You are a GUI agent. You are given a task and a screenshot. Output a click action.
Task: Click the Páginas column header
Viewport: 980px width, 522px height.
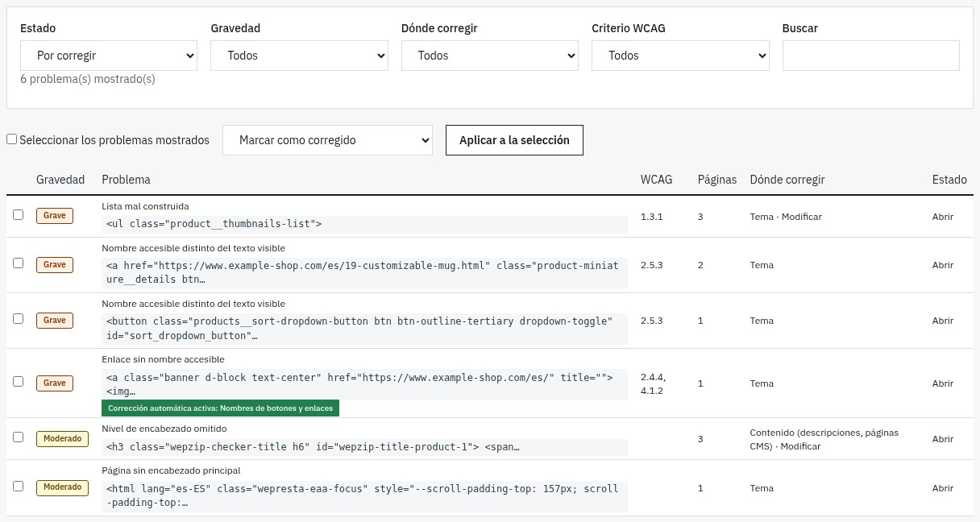(717, 180)
